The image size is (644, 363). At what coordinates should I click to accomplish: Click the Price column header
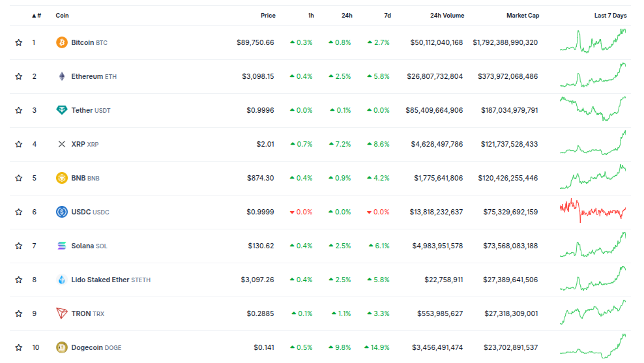click(x=268, y=16)
